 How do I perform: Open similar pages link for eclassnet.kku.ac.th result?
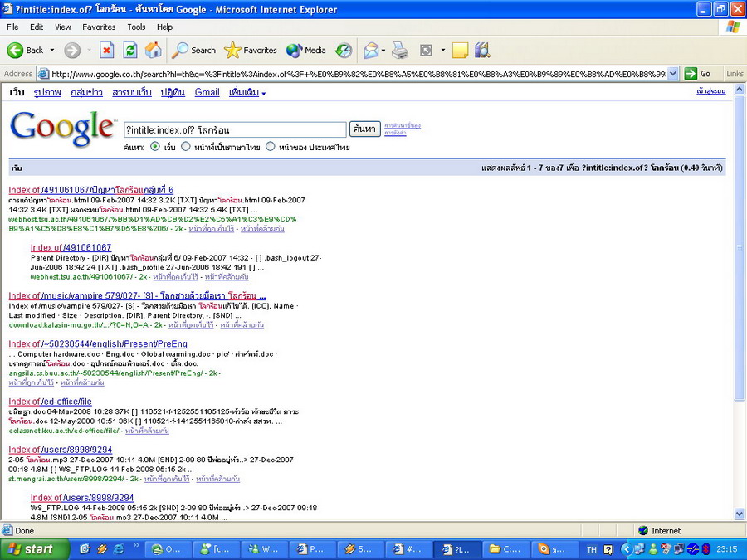pos(147,431)
